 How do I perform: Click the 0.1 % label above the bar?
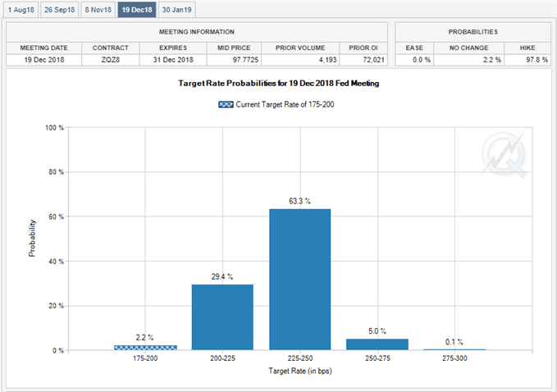point(454,342)
